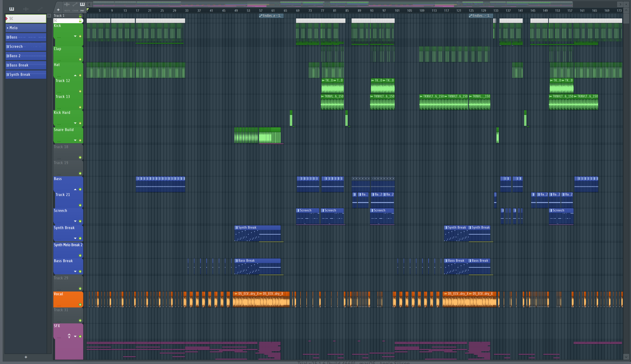
Task: Mute the Kick track
Action: (80, 36)
